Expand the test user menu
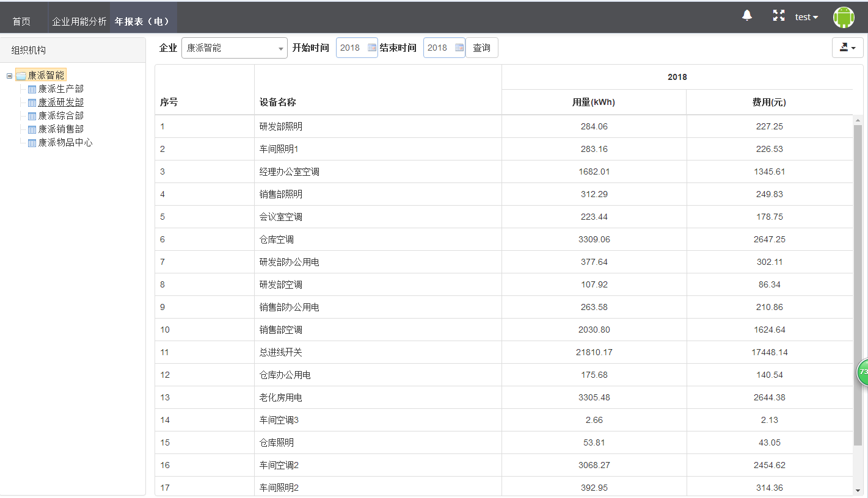This screenshot has height=498, width=868. [x=806, y=17]
